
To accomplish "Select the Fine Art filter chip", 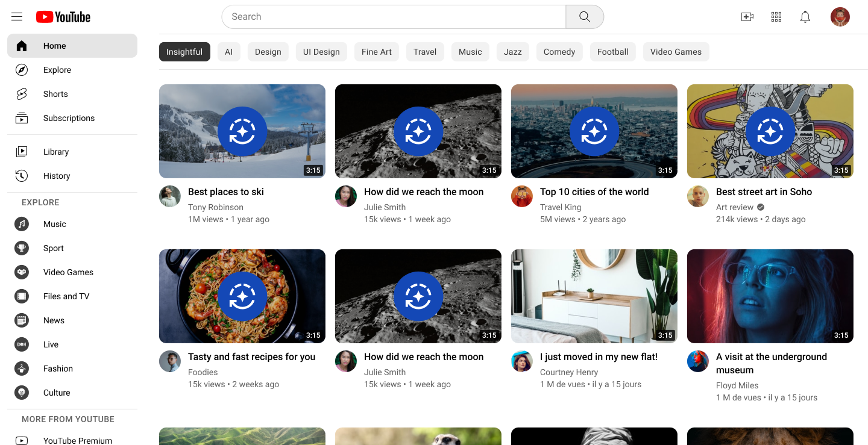I will click(x=377, y=52).
